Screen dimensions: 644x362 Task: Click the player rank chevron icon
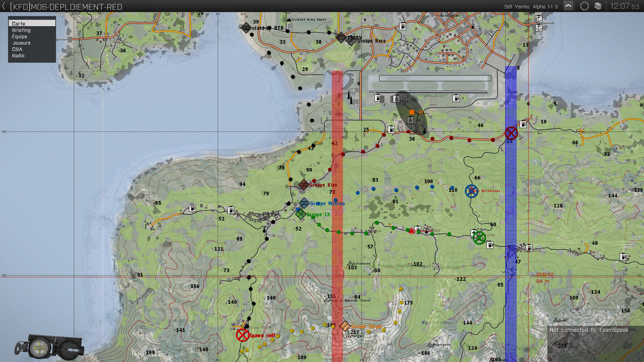[568, 6]
